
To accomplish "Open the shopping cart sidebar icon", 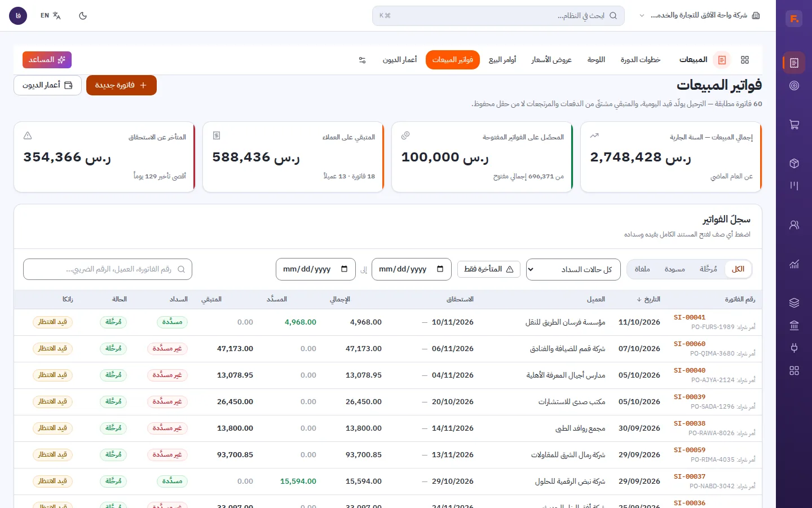I will point(794,125).
